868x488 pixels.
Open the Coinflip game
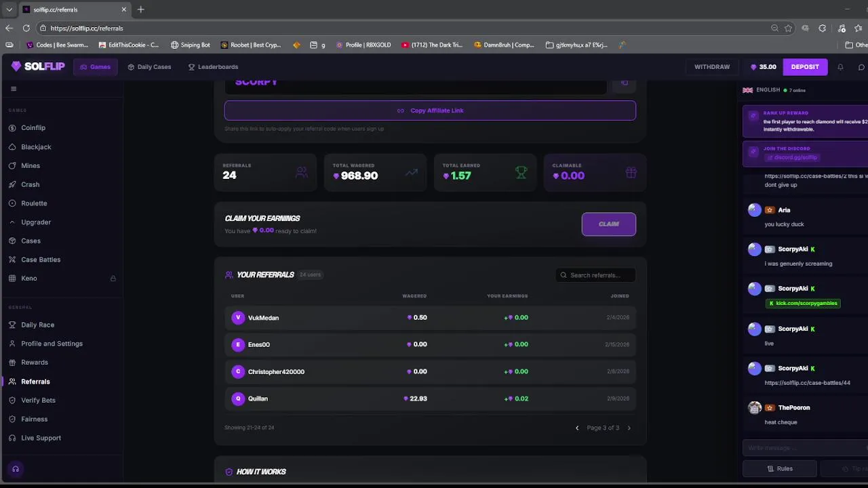click(33, 127)
